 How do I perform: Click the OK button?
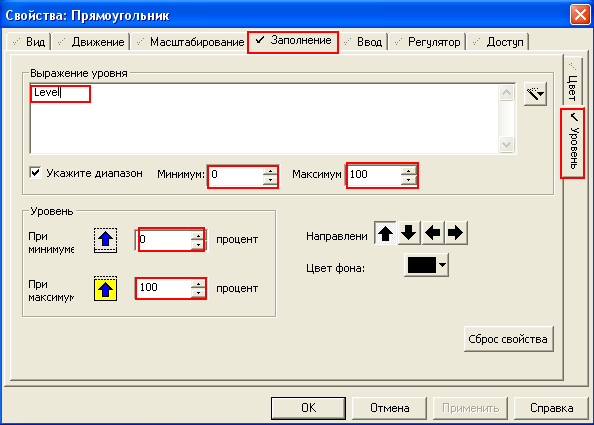click(x=308, y=408)
